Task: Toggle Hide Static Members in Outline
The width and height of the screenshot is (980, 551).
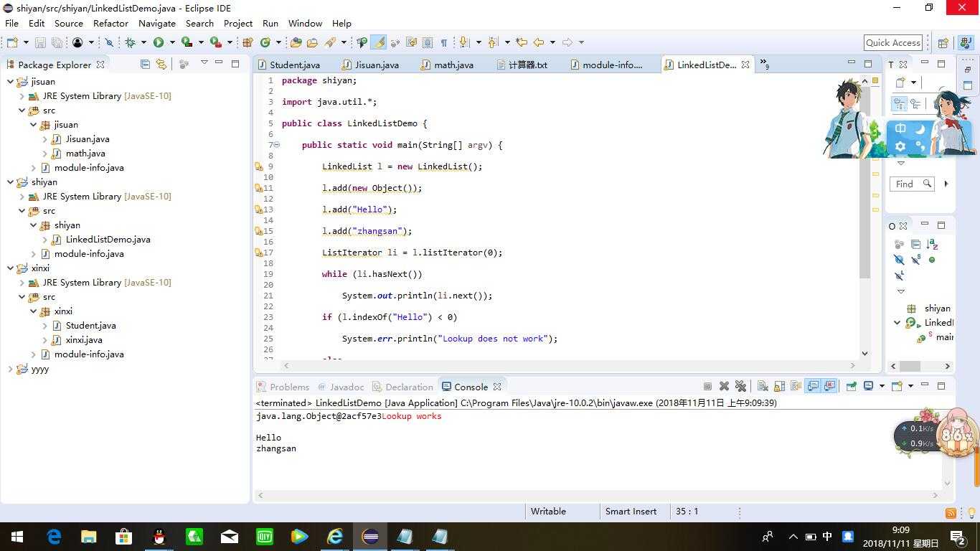Action: click(x=916, y=260)
